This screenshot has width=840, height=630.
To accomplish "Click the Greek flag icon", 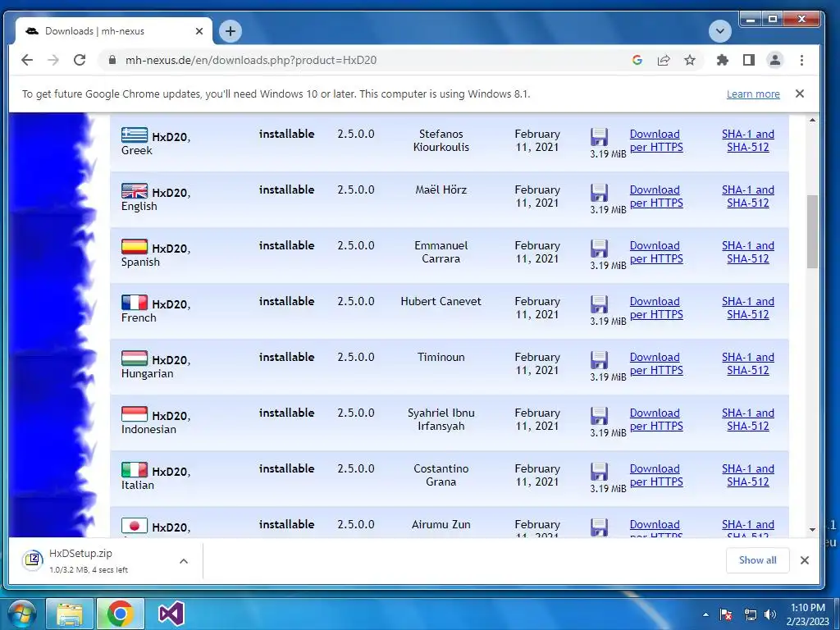I will pyautogui.click(x=135, y=135).
